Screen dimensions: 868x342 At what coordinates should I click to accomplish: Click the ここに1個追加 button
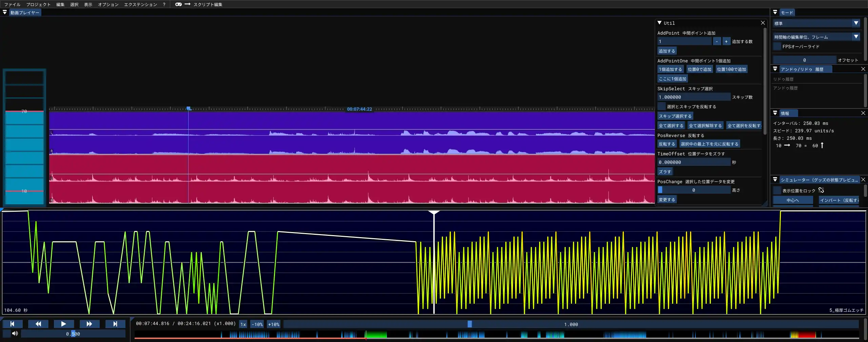(x=672, y=79)
